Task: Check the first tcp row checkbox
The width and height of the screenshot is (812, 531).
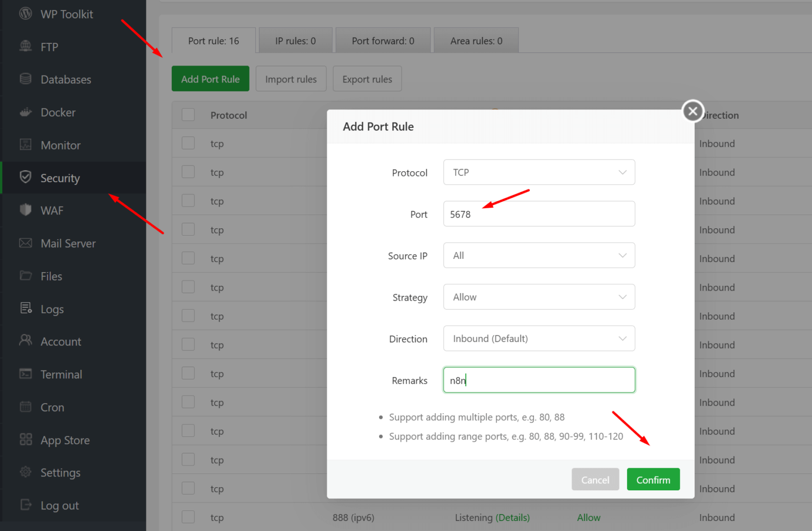Action: 188,144
